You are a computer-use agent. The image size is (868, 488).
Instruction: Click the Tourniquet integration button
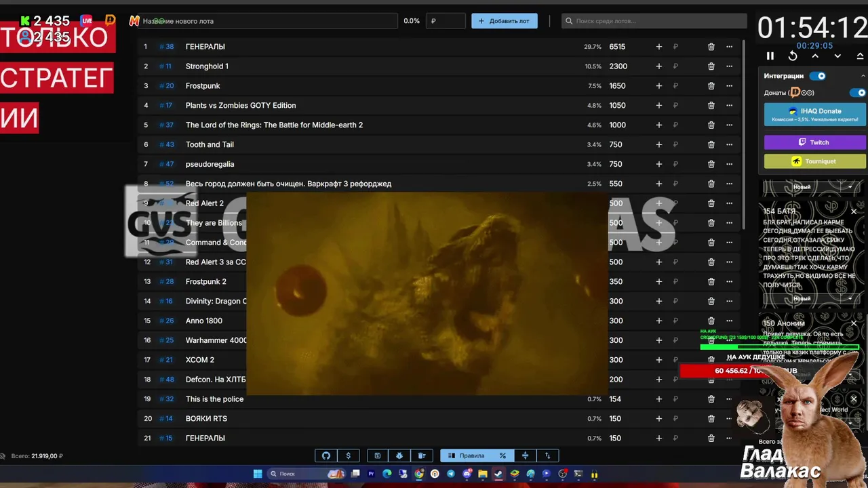[x=815, y=161]
